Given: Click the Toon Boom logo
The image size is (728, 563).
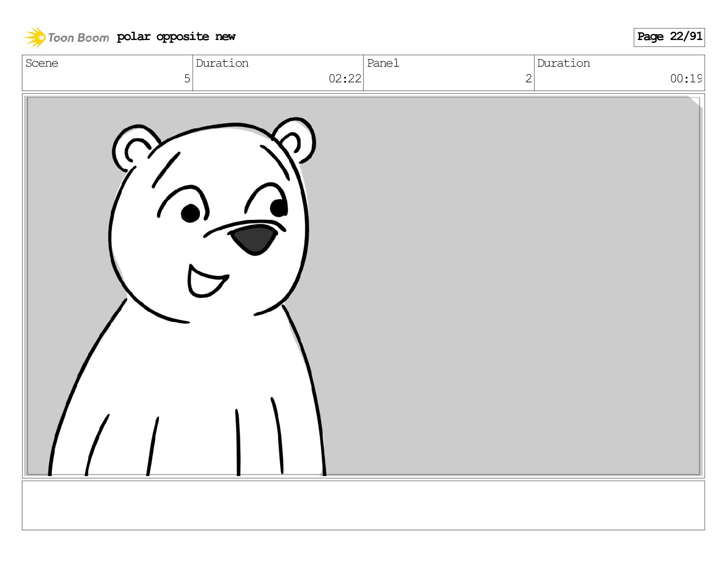Looking at the screenshot, I should (66, 37).
